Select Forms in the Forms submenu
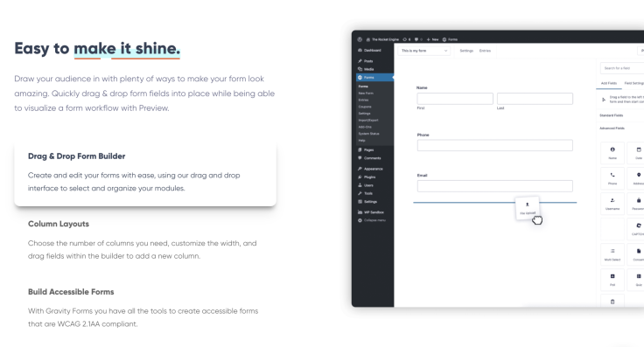Screen dimensions: 644x347 pos(363,87)
